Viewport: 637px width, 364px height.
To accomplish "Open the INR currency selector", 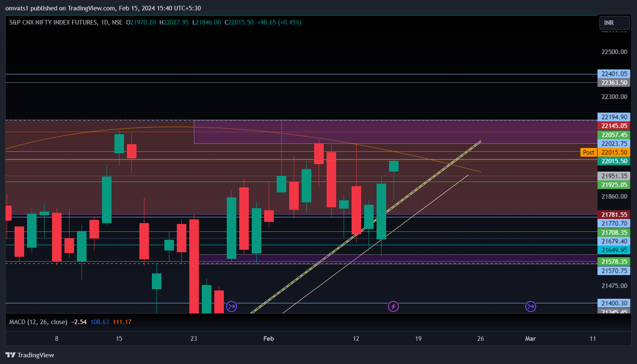I will point(614,23).
